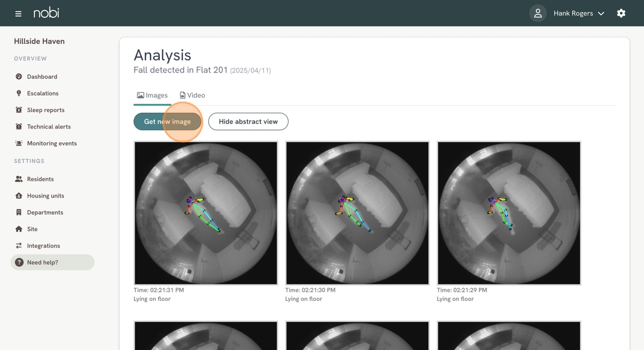Image resolution: width=644 pixels, height=350 pixels.
Task: Click the Dashboard sidebar icon
Action: point(19,77)
